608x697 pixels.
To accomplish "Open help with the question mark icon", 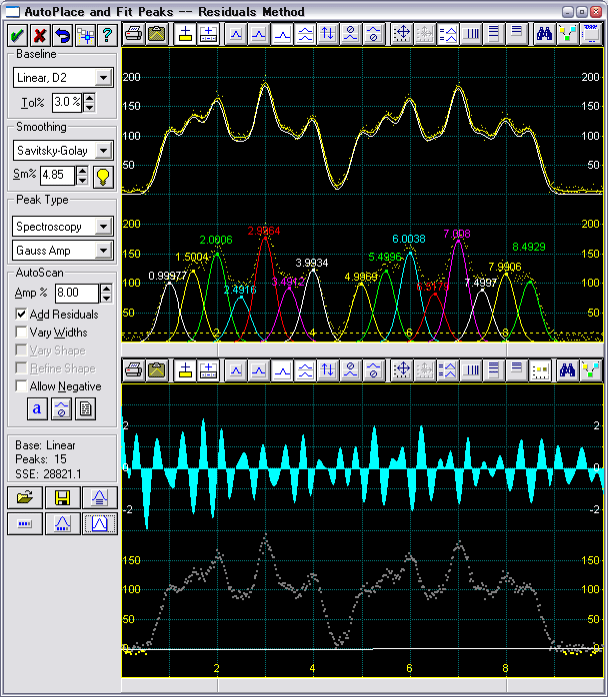I will pyautogui.click(x=107, y=35).
